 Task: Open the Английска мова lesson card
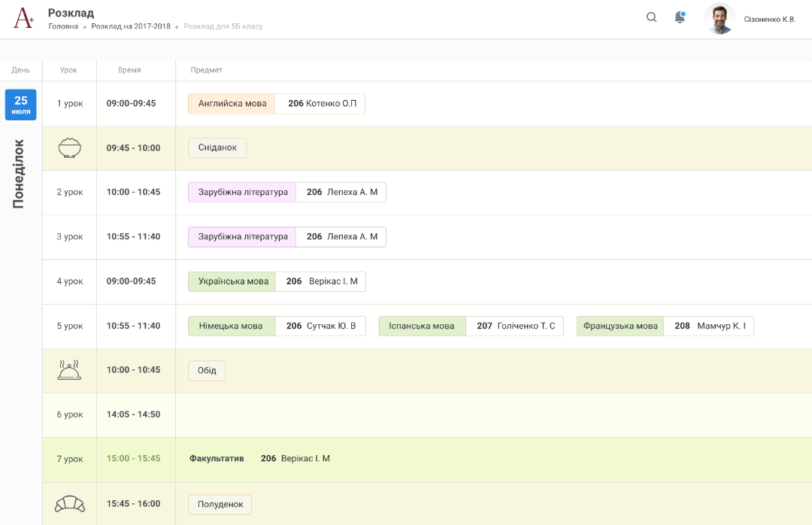point(232,104)
